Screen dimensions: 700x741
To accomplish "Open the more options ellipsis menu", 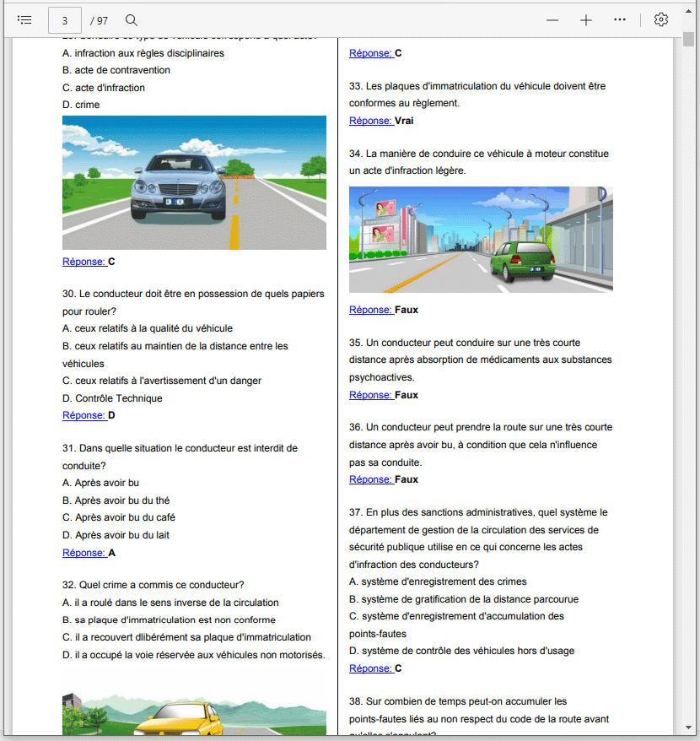I will tap(620, 19).
